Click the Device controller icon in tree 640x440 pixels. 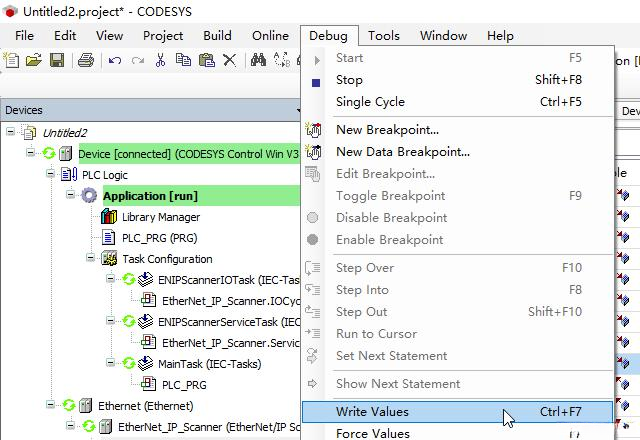pyautogui.click(x=65, y=153)
